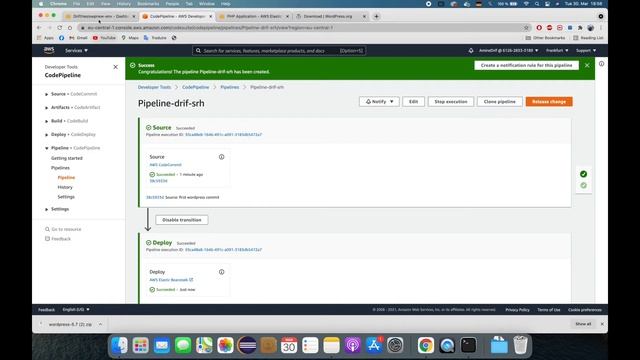The image size is (640, 360).
Task: Open Notes from the Dock
Action: (331, 345)
